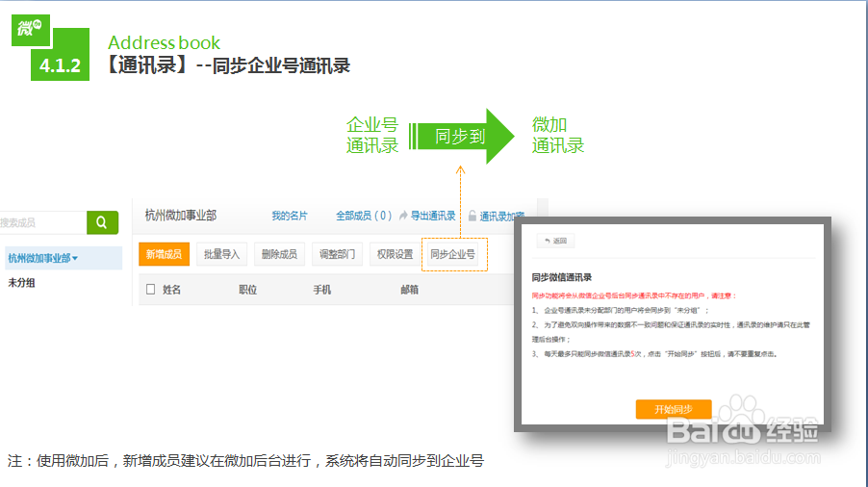The width and height of the screenshot is (868, 487).
Task: Click the 权限设置 button
Action: pyautogui.click(x=395, y=254)
